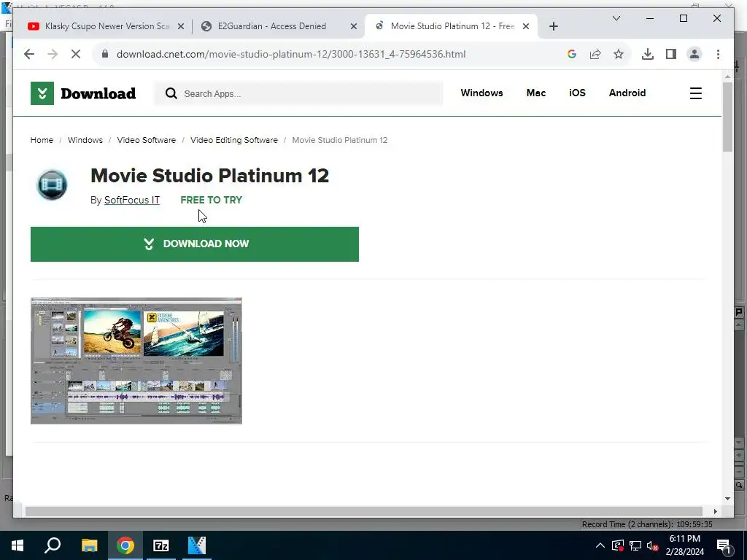The width and height of the screenshot is (747, 560).
Task: Open Chrome profile avatar
Action: pyautogui.click(x=694, y=54)
